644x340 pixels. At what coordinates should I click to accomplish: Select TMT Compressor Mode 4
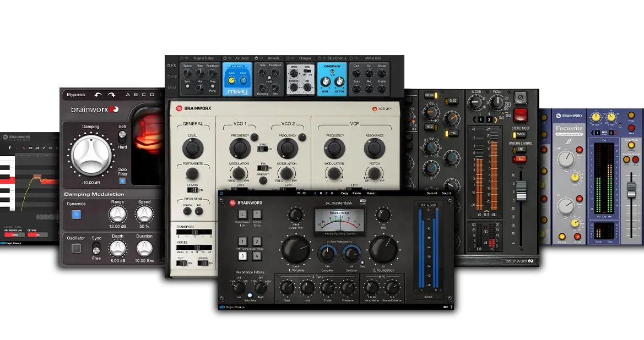pos(257,255)
